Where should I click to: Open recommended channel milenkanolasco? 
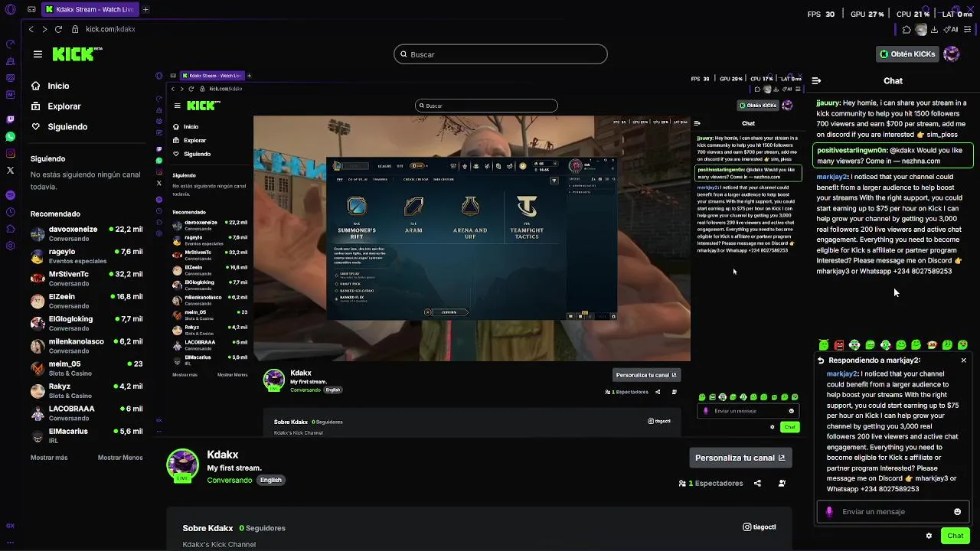[x=87, y=345]
